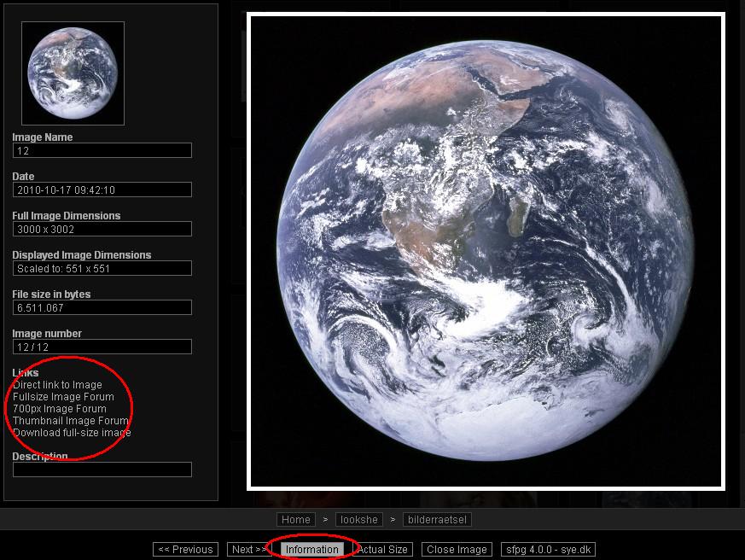Go to the previous image
Viewport: 745px width, 560px height.
point(185,549)
